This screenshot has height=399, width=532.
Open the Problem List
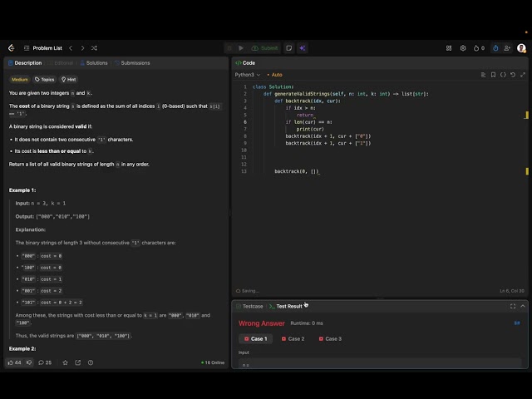tap(43, 48)
